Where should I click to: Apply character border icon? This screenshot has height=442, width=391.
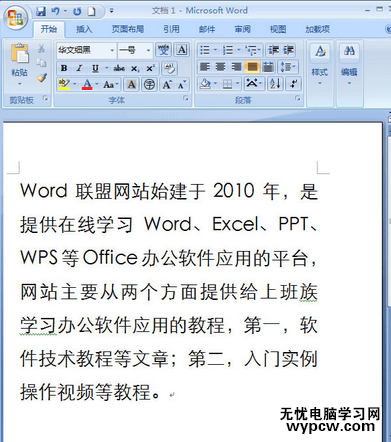182,50
